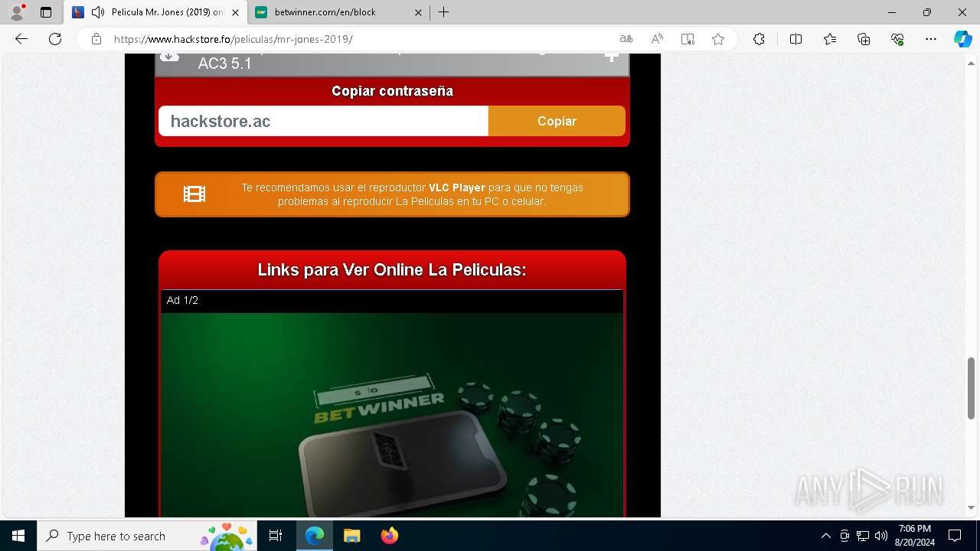Add this page to favorites

click(718, 39)
